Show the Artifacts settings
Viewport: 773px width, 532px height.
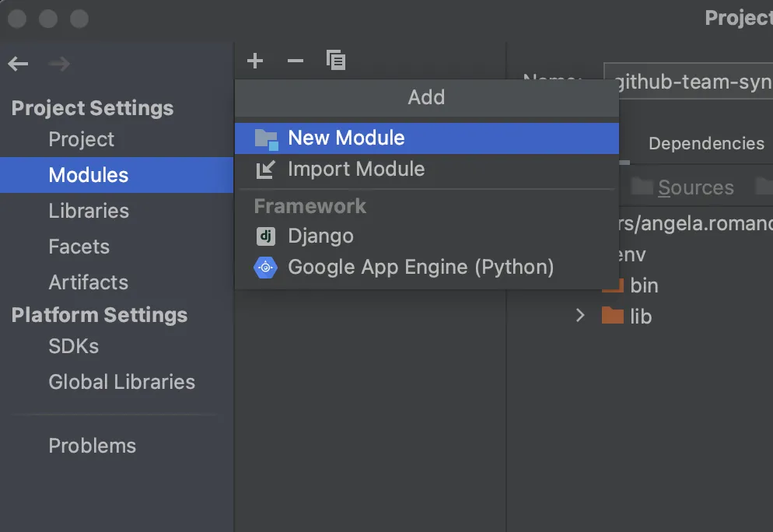coord(88,282)
